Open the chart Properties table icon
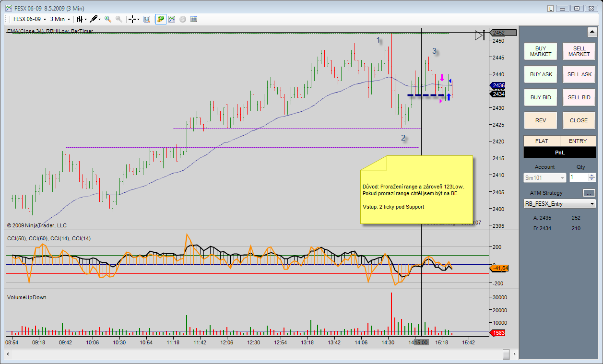Screen dimensions: 603x364 tap(194, 19)
